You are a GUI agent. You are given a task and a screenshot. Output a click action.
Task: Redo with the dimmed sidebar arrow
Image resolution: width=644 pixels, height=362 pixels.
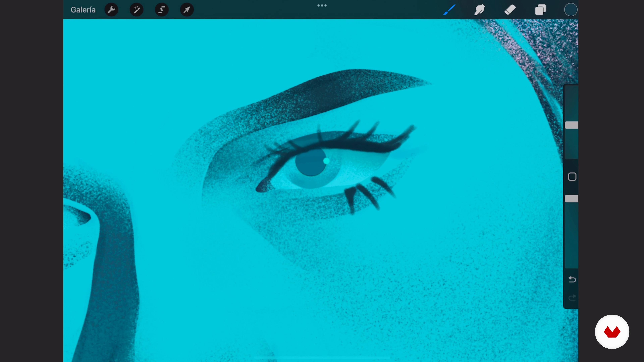(572, 298)
